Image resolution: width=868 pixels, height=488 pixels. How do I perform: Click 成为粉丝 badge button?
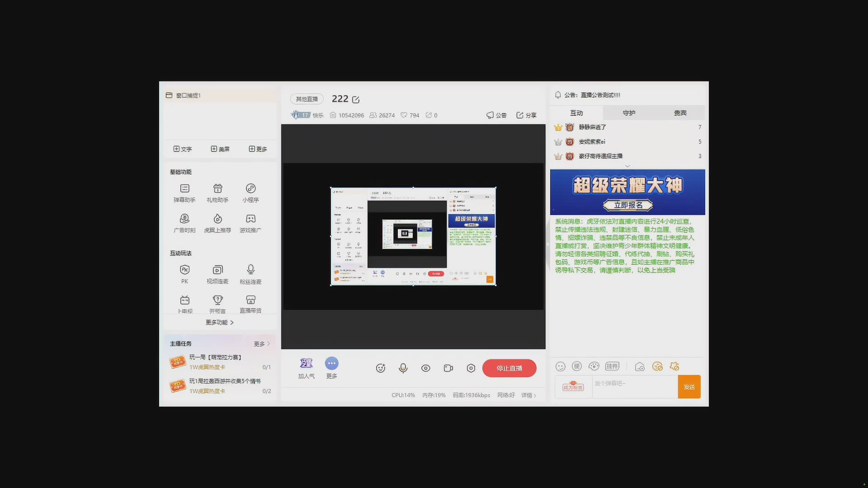(573, 386)
